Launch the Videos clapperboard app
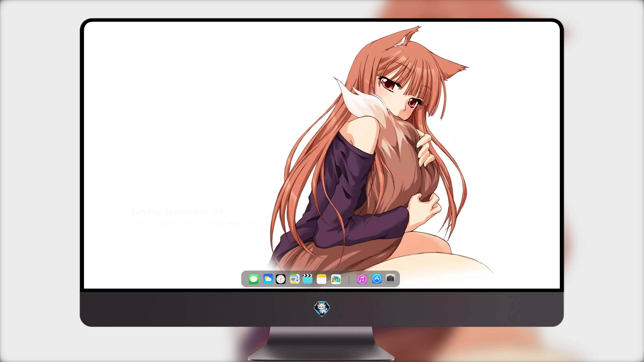 308,279
